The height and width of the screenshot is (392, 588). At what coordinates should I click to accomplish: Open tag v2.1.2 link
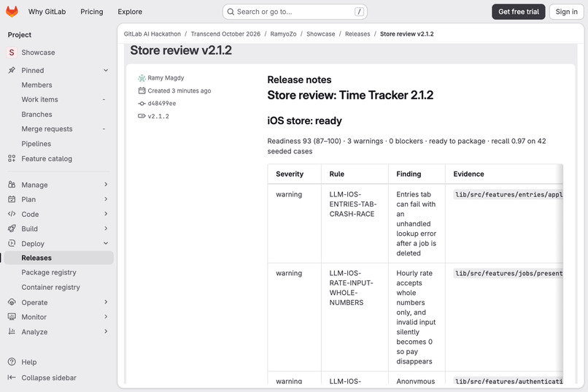(x=158, y=116)
